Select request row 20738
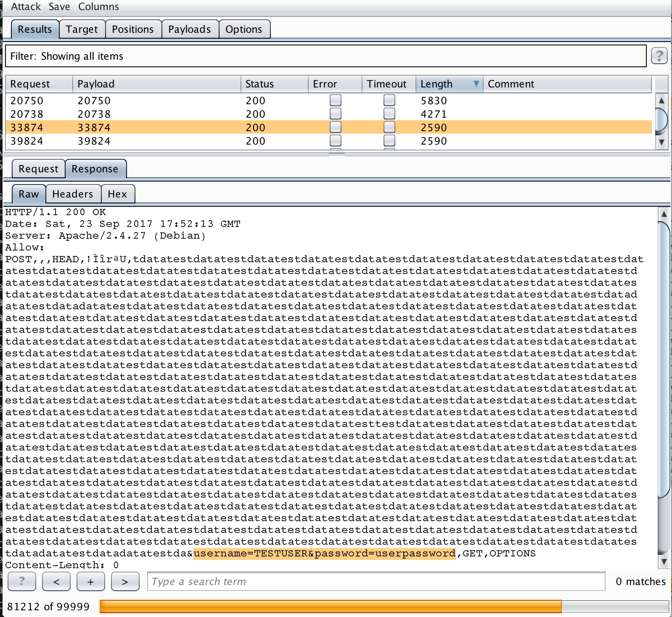 [x=328, y=114]
